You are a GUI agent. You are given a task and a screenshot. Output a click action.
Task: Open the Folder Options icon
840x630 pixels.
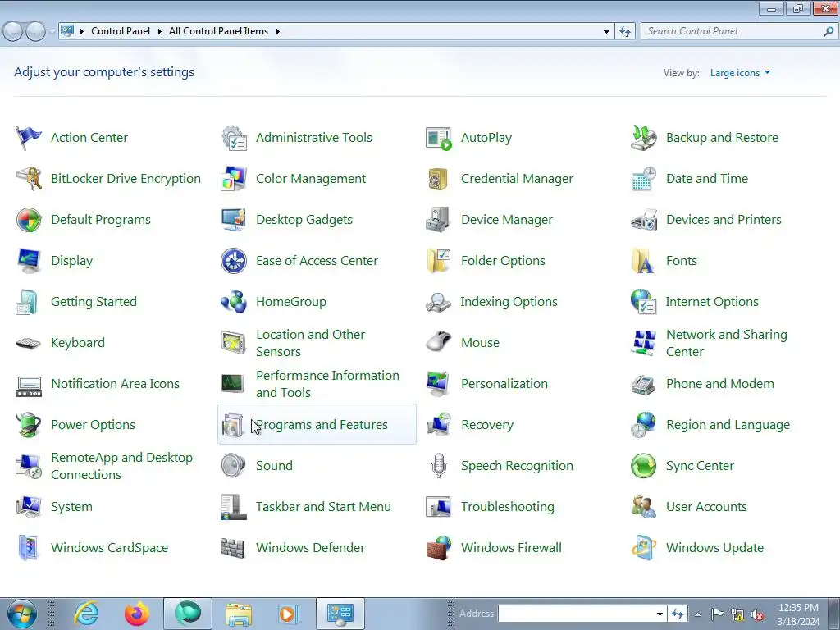(x=439, y=261)
